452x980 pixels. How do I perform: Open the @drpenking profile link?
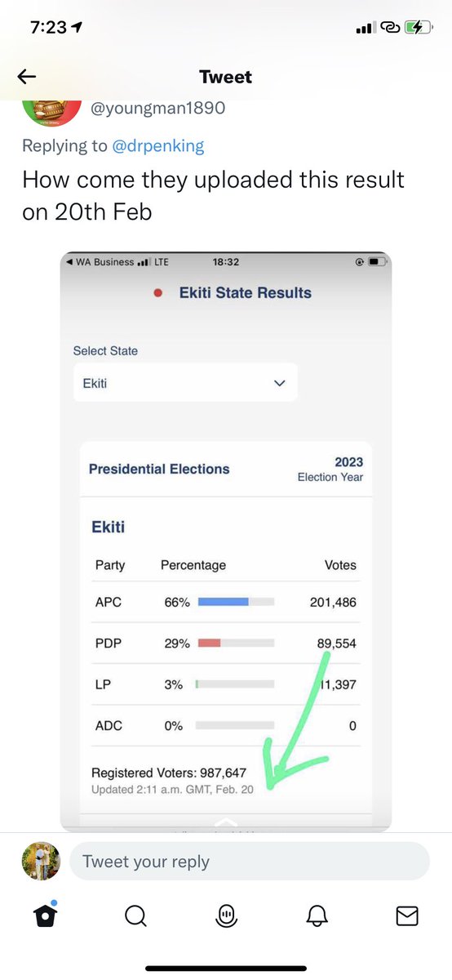coord(158,146)
